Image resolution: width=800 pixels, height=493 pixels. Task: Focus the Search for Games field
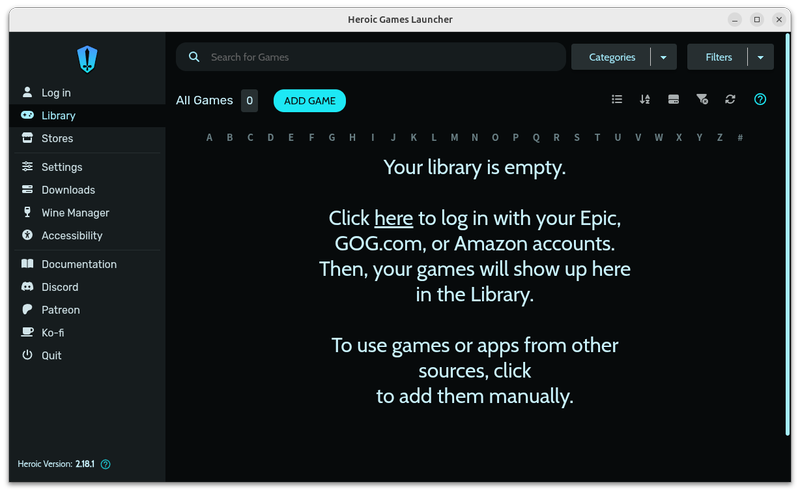point(371,57)
